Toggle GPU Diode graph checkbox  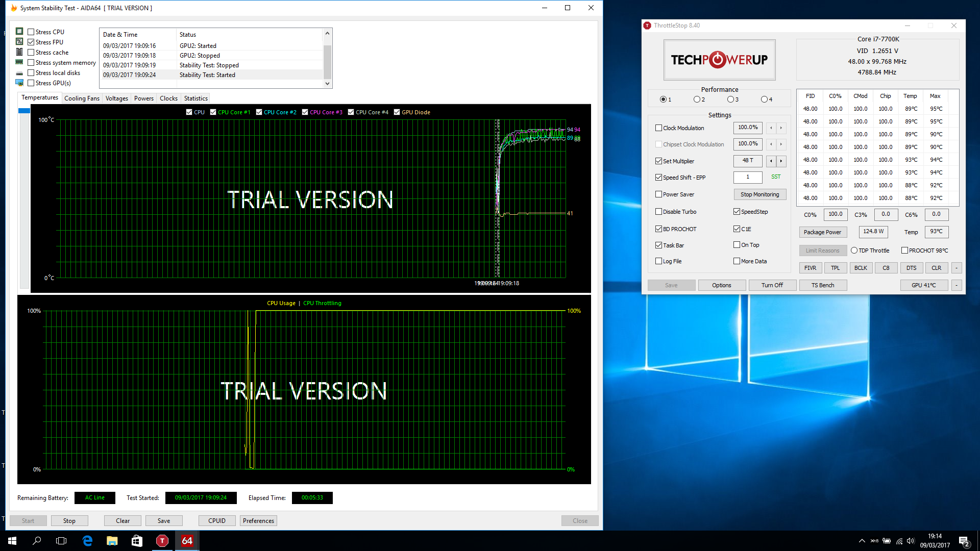(x=397, y=112)
